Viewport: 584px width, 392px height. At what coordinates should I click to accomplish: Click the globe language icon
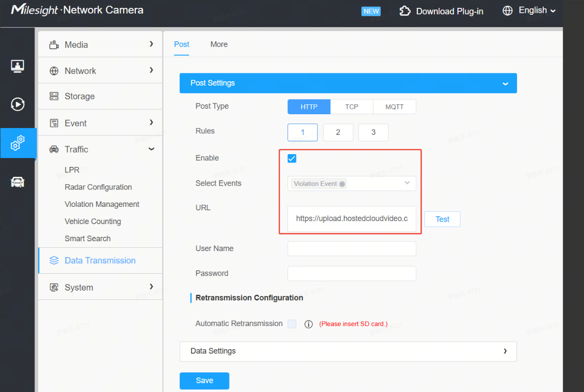click(507, 10)
